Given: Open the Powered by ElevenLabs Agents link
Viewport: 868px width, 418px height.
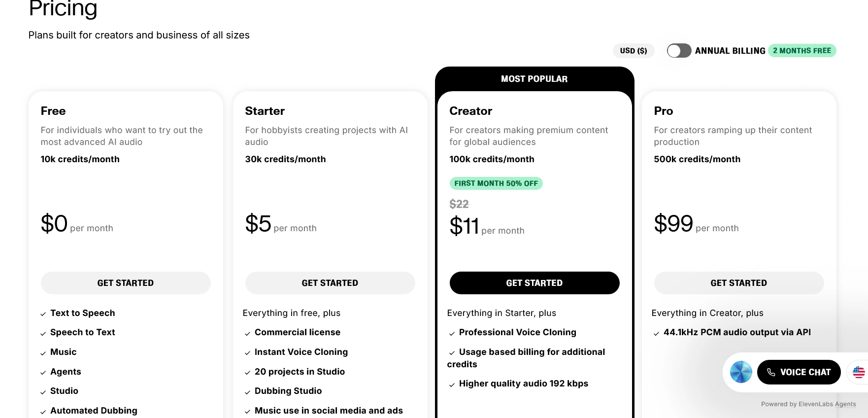Looking at the screenshot, I should [x=808, y=404].
